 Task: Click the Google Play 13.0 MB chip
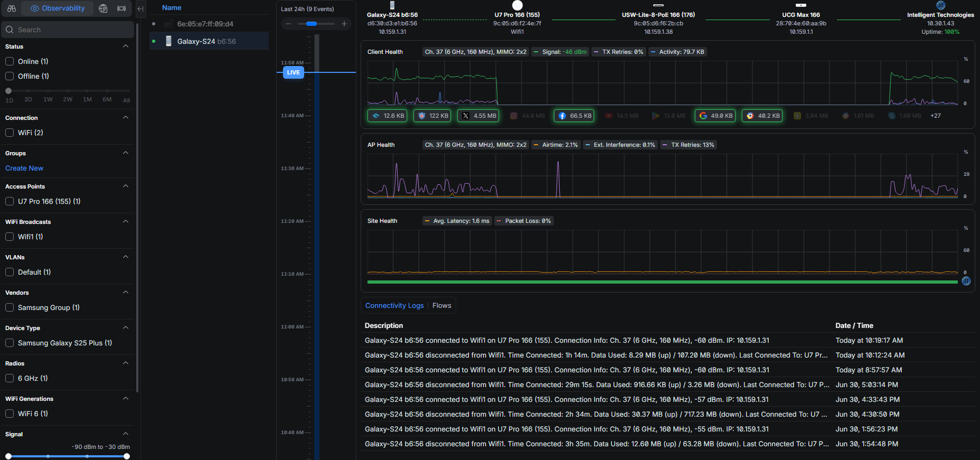tap(669, 116)
